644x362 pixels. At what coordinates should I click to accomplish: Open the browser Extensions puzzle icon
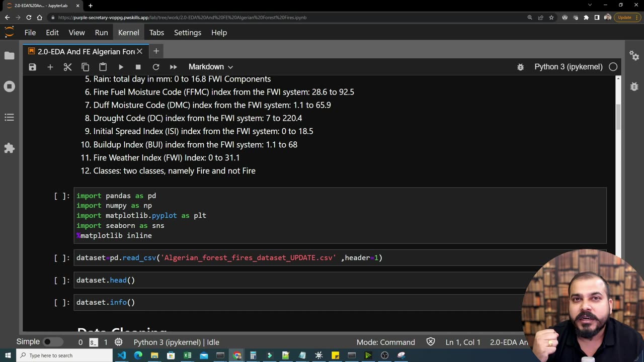coord(586,18)
